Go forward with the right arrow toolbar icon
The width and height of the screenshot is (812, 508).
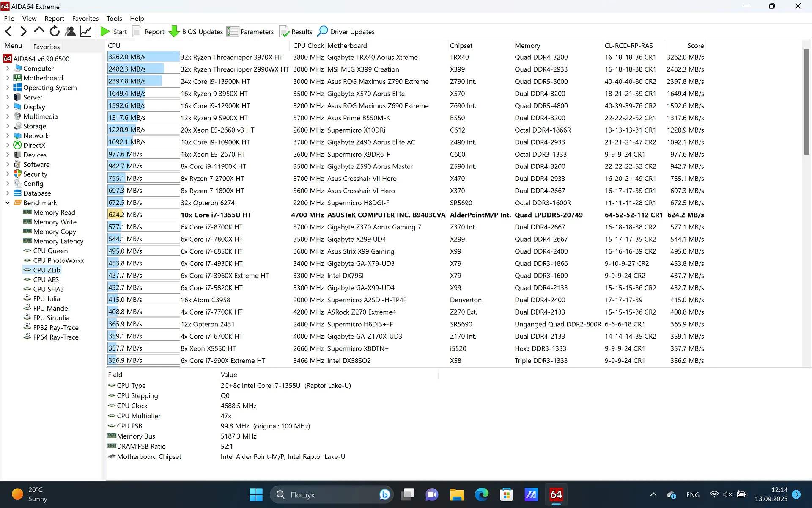click(24, 31)
